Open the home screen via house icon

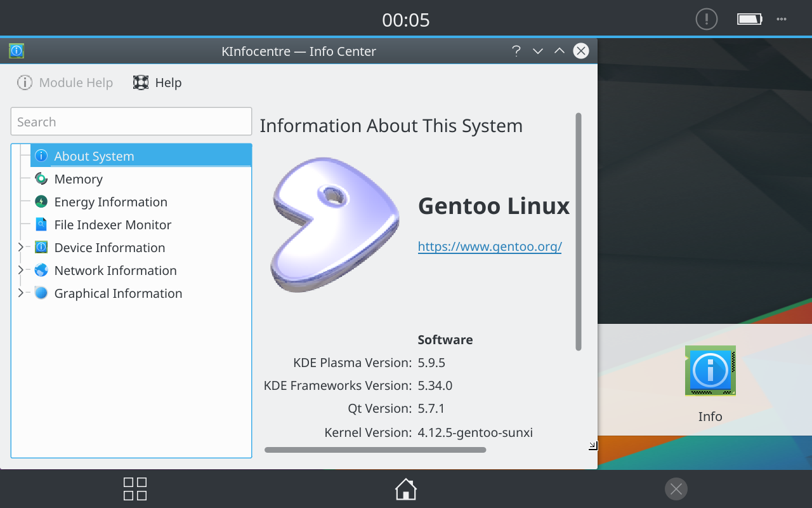[406, 489]
